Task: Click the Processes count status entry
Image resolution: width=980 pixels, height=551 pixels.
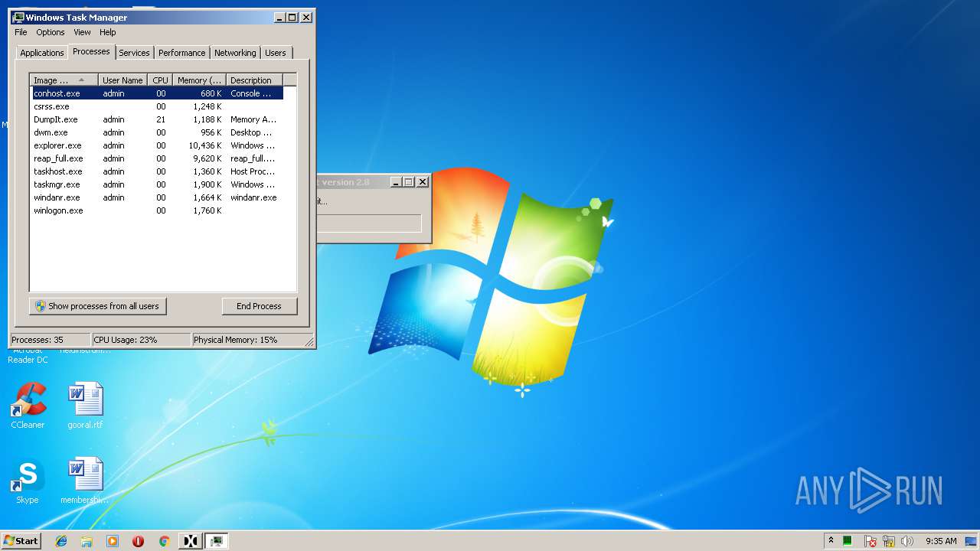Action: (x=51, y=340)
